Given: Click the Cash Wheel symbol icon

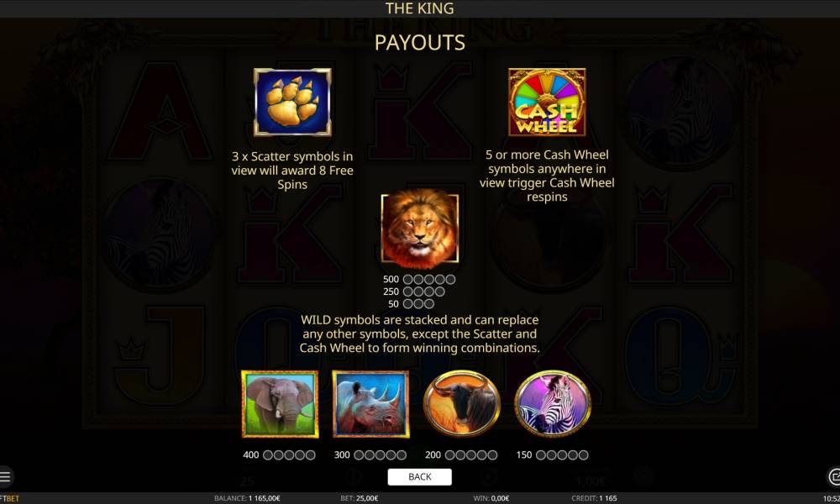Looking at the screenshot, I should point(547,102).
